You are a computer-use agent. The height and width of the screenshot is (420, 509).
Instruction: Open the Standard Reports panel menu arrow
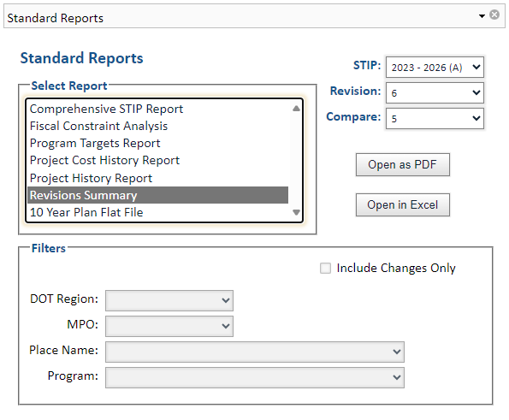[x=482, y=16]
